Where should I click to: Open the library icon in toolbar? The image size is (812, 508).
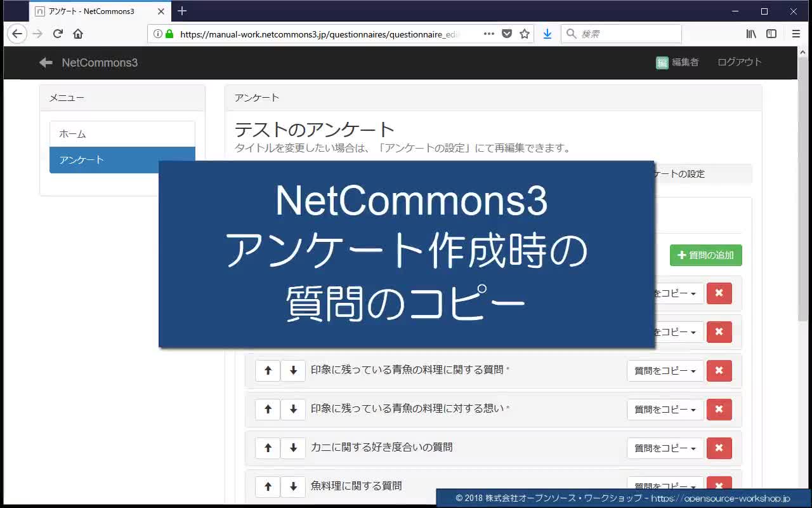point(751,34)
